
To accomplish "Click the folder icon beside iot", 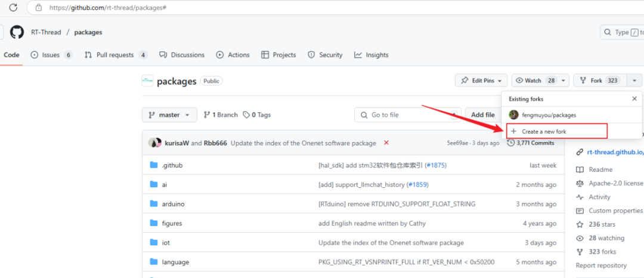I will pyautogui.click(x=154, y=243).
